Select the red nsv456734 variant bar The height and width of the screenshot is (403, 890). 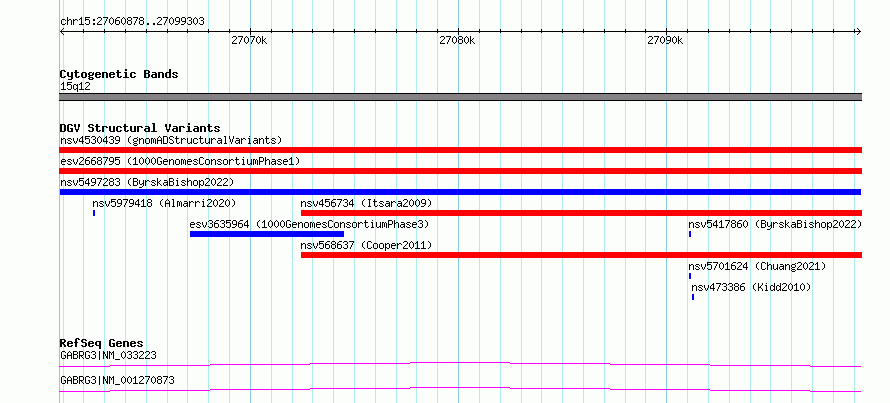581,213
